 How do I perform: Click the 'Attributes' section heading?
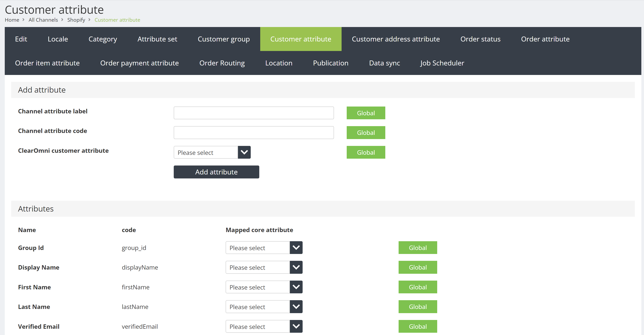click(x=36, y=209)
